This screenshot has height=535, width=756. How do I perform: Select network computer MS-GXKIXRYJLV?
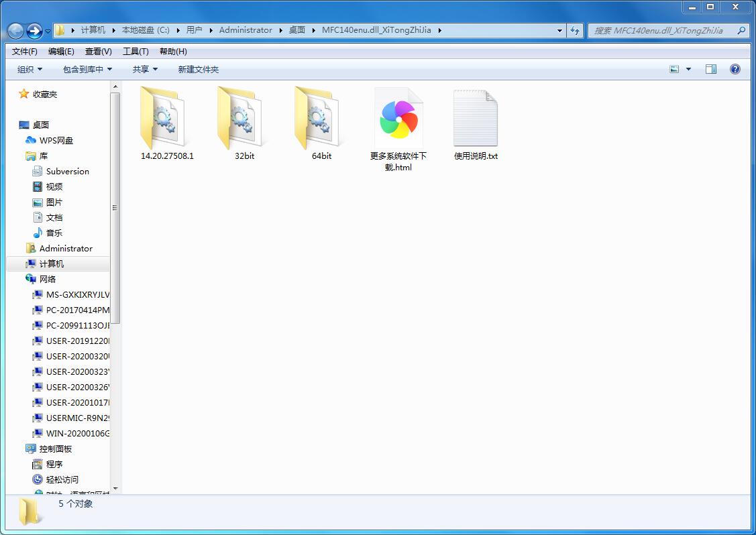coord(78,294)
